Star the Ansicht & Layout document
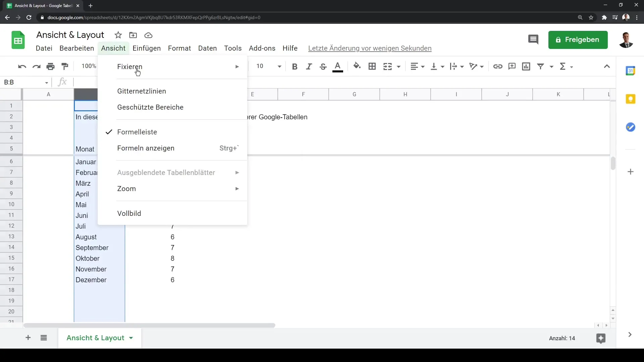Screen dimensions: 644x362 [x=118, y=35]
